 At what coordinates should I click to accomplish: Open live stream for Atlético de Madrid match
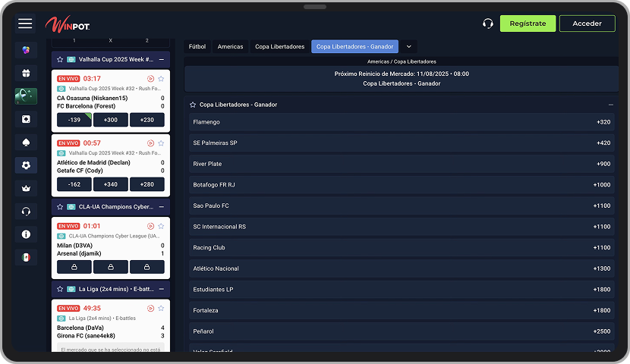151,143
